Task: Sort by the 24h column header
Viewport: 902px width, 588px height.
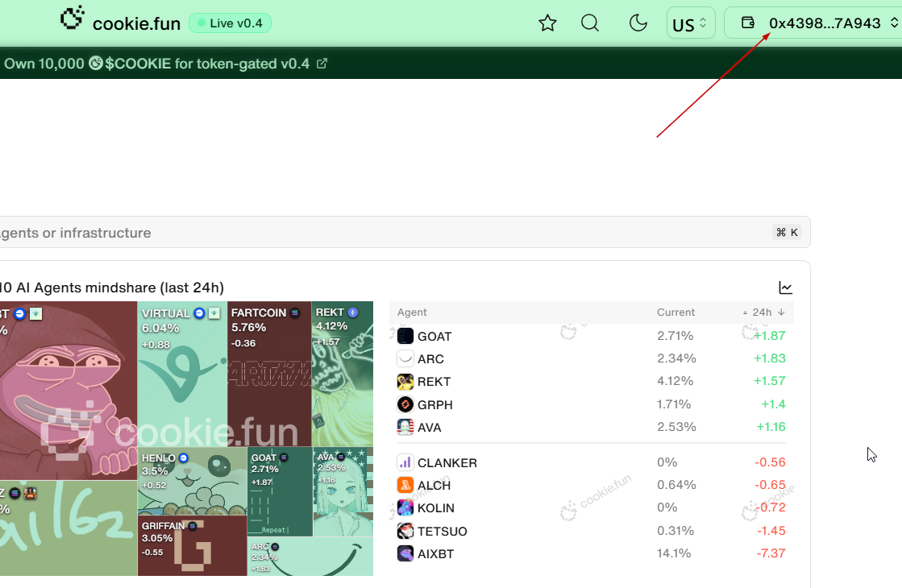Action: (x=763, y=313)
